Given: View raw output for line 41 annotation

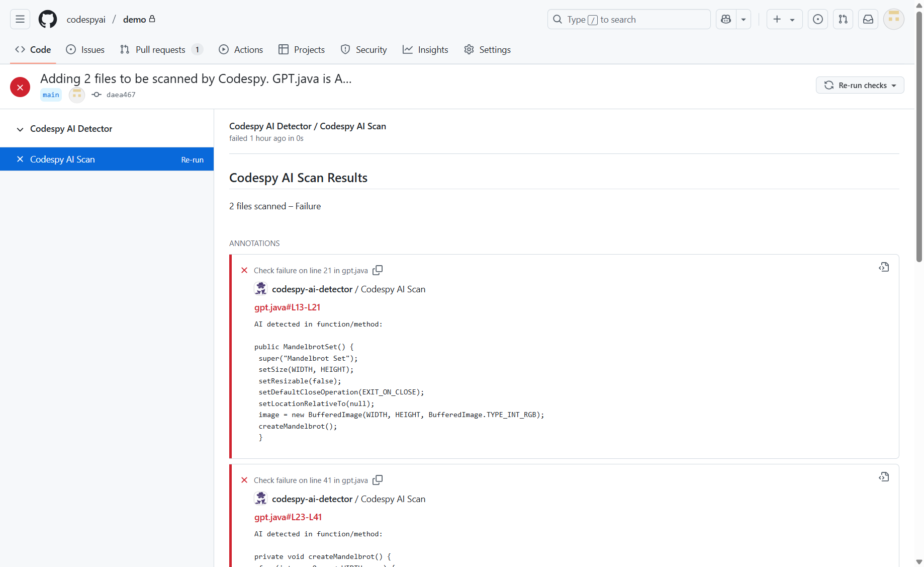Looking at the screenshot, I should 884,477.
